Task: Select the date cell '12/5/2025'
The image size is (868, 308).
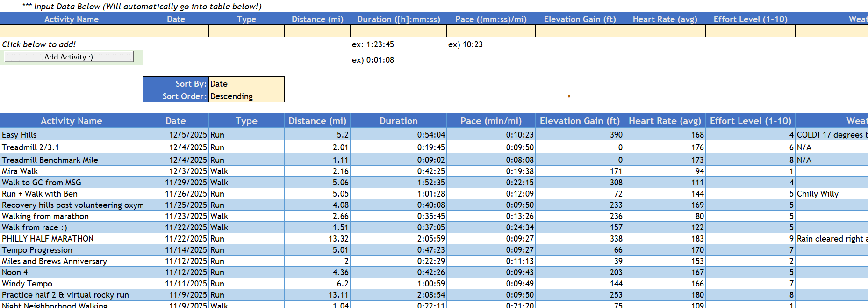Action: click(x=176, y=134)
